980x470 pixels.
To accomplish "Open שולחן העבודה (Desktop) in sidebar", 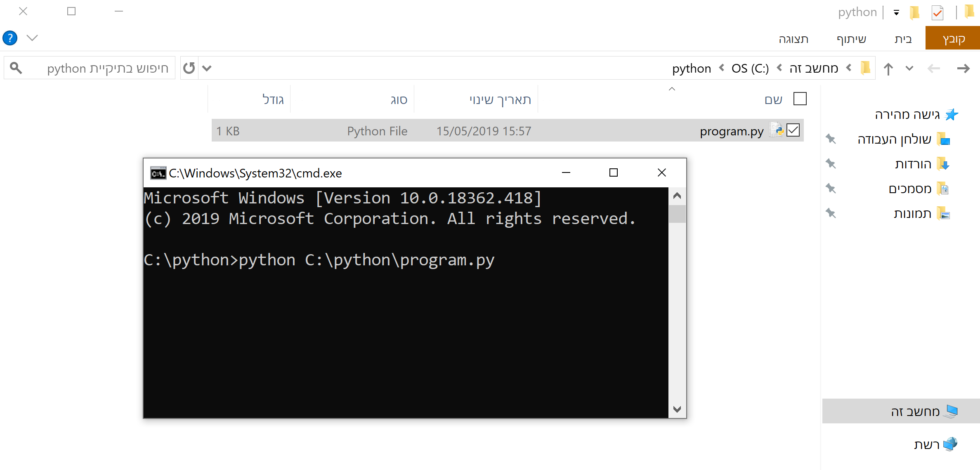I will pos(894,139).
